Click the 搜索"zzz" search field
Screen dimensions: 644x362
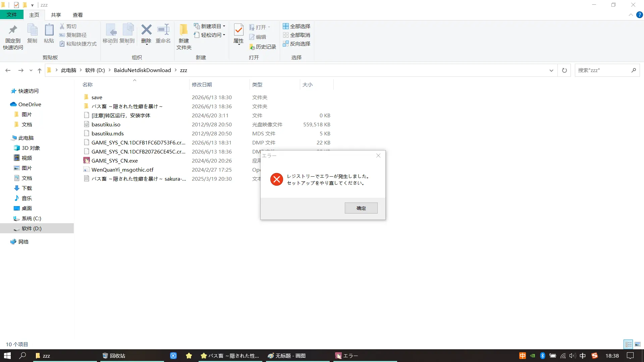pyautogui.click(x=603, y=70)
